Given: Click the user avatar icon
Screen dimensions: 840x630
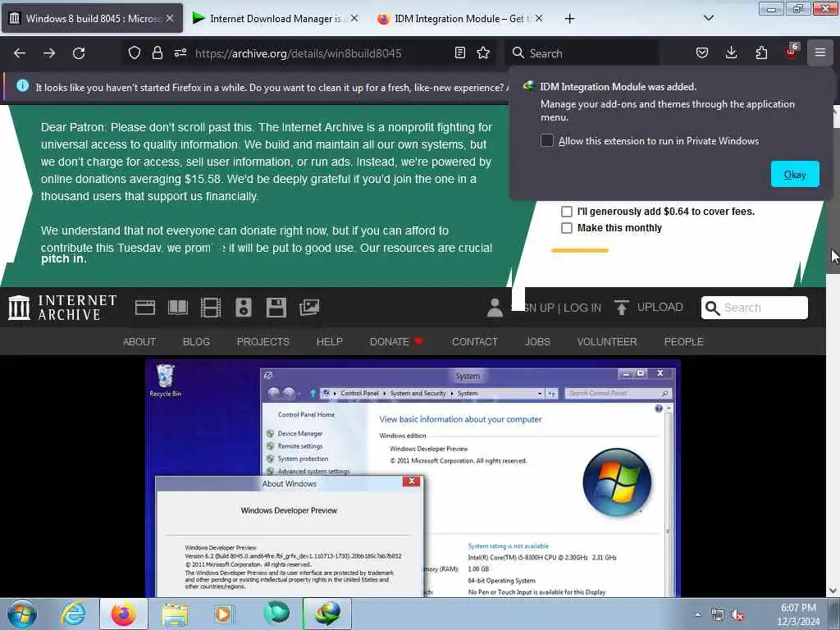Looking at the screenshot, I should (495, 308).
